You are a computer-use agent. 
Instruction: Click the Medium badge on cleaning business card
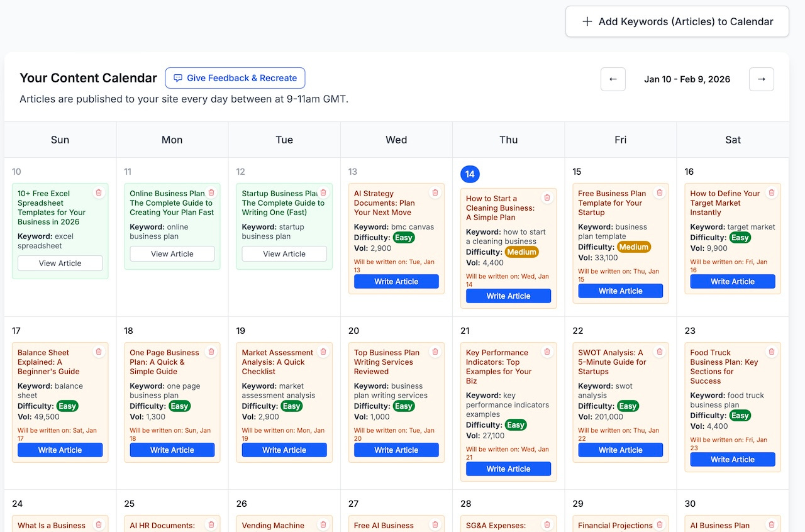pyautogui.click(x=522, y=252)
